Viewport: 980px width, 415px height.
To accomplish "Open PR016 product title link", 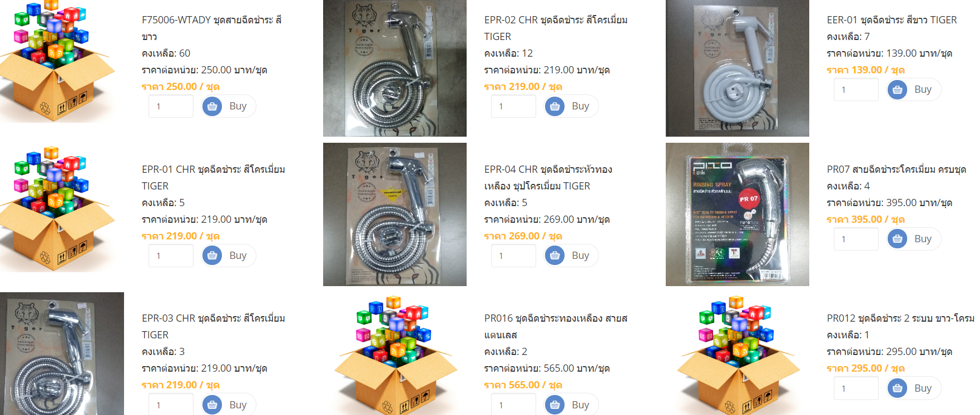I will (x=556, y=326).
